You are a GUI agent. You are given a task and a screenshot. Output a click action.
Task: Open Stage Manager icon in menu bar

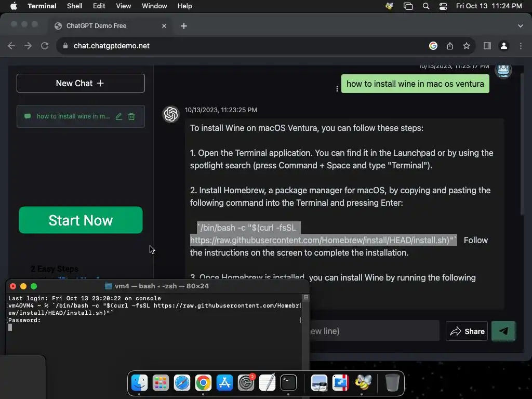point(408,6)
